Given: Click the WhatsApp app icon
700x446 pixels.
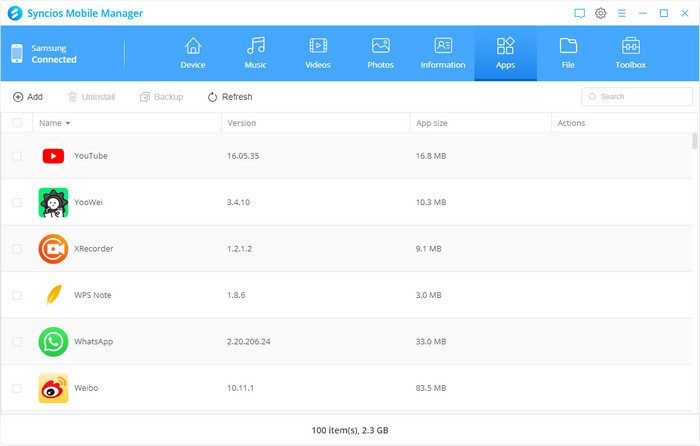Looking at the screenshot, I should tap(53, 342).
